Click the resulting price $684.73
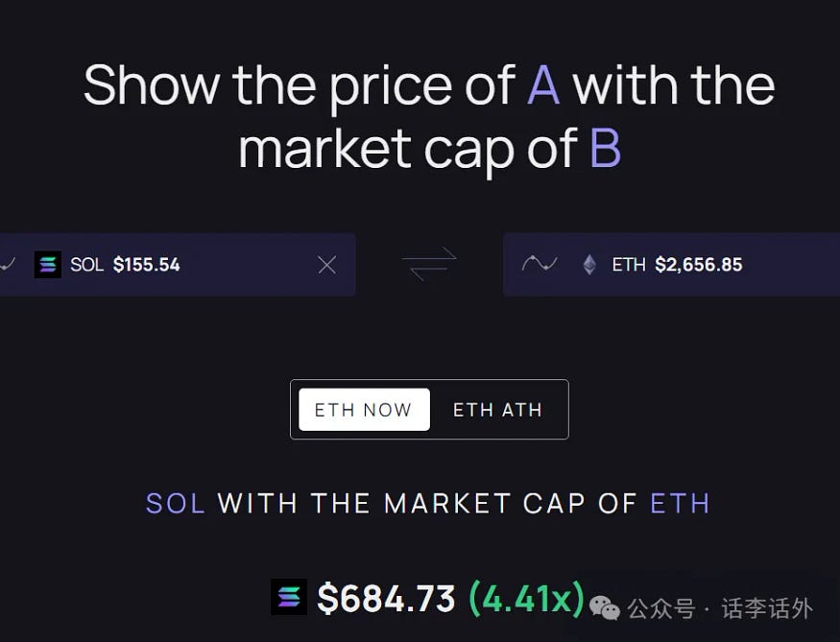This screenshot has height=642, width=840. coord(386,599)
